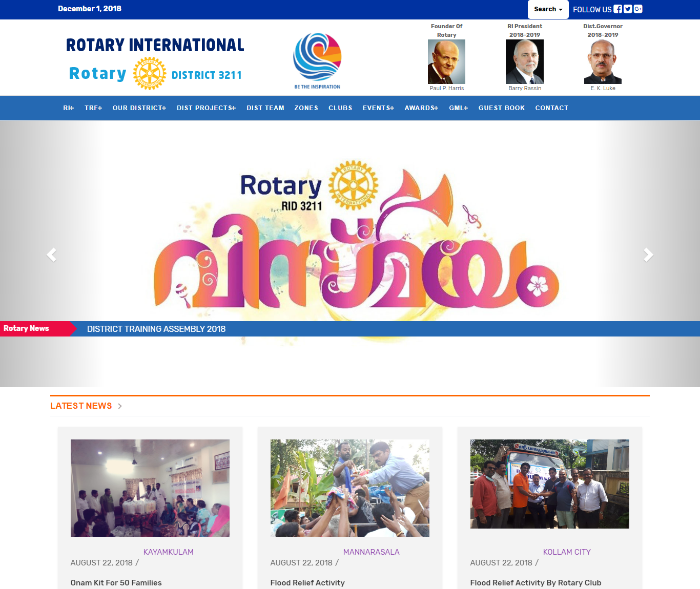Viewport: 700px width, 589px height.
Task: Open the Kollam City club link
Action: 567,552
